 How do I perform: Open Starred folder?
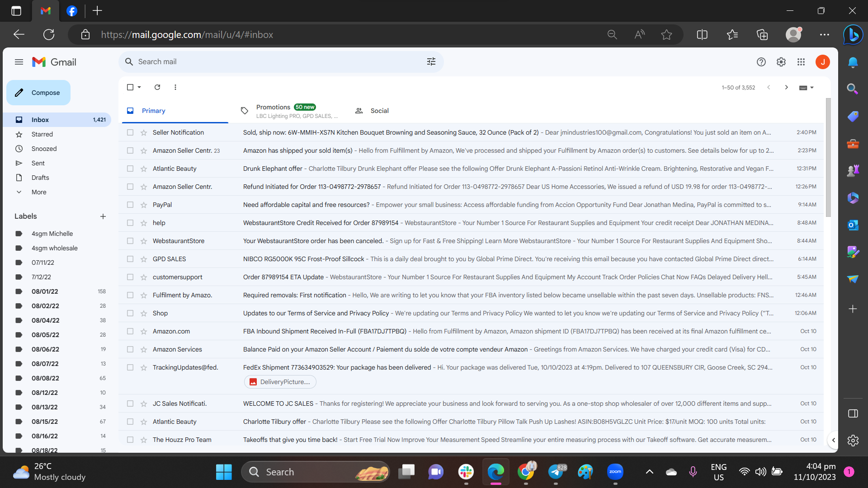(x=42, y=134)
